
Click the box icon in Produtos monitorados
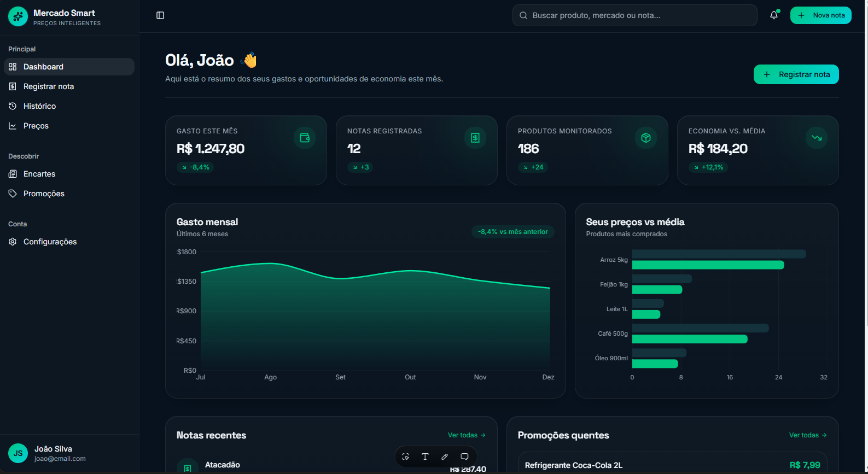pos(646,138)
